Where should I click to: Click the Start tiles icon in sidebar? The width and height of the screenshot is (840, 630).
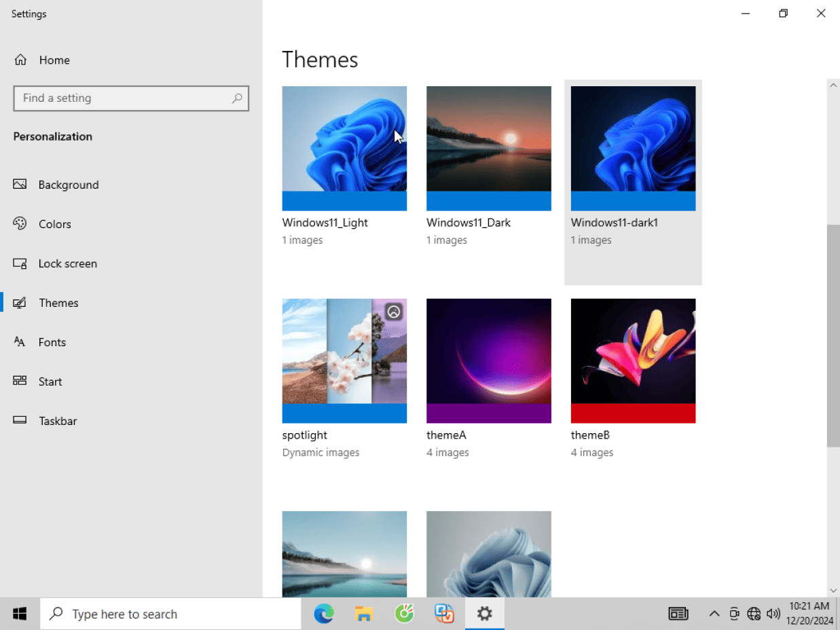click(x=20, y=381)
